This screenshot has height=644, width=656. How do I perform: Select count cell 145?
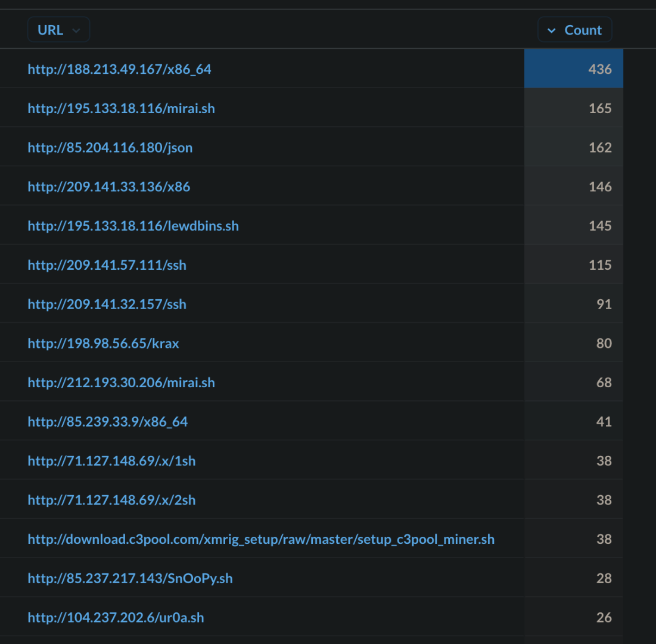click(574, 225)
